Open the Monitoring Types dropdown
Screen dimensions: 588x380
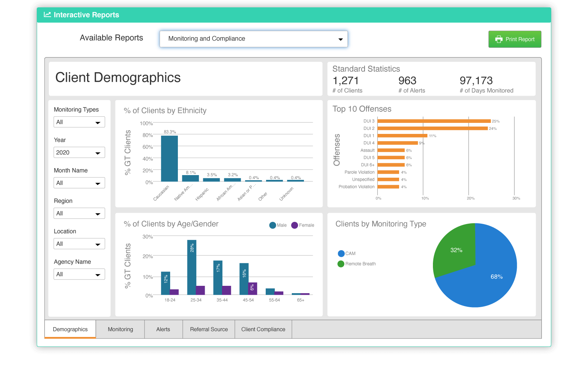79,122
